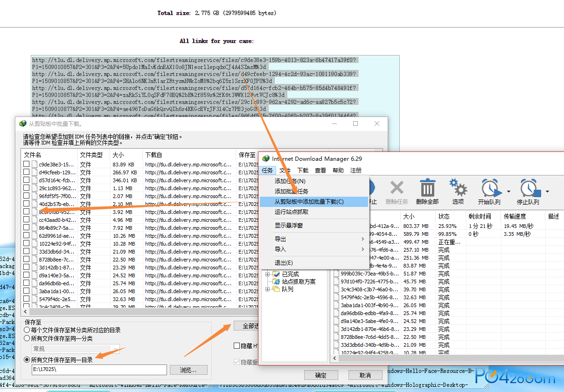
Task: Select 所有文件保存至同一分类 radio option
Action: pyautogui.click(x=27, y=338)
